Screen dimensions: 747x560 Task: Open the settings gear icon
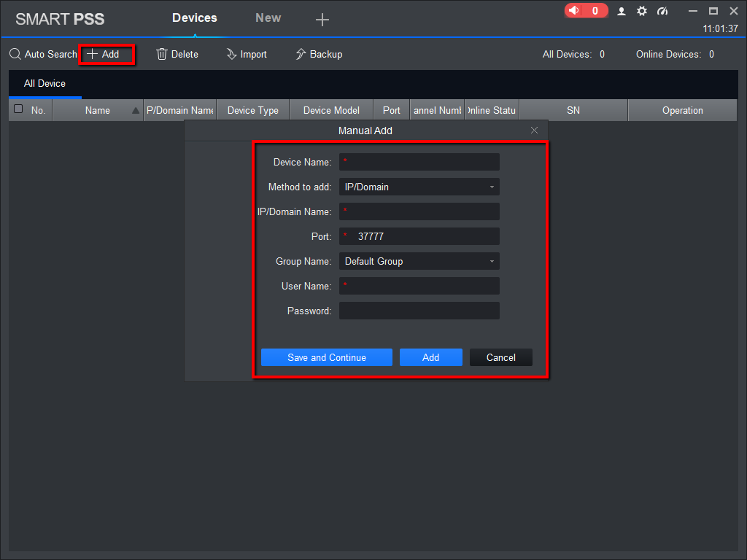click(642, 11)
